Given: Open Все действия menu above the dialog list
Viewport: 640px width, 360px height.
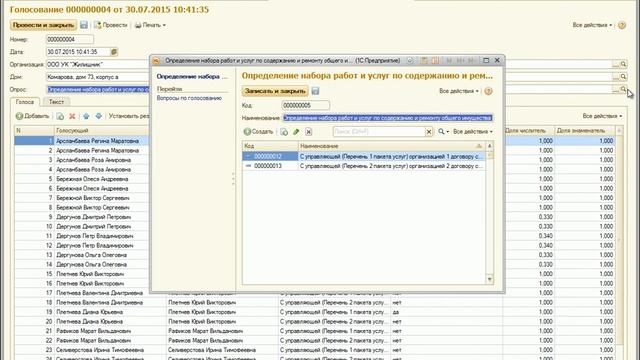Looking at the screenshot, I should coord(473,132).
